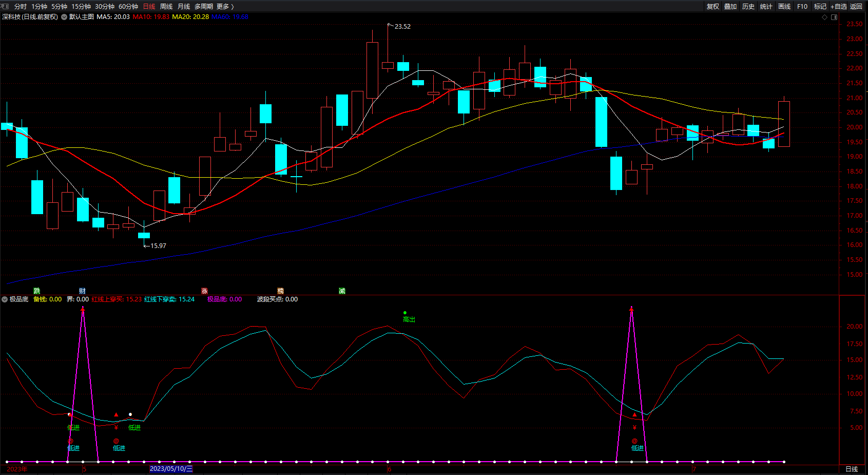Click the MA10: 19.83 legend value
This screenshot has width=868, height=475.
point(151,17)
